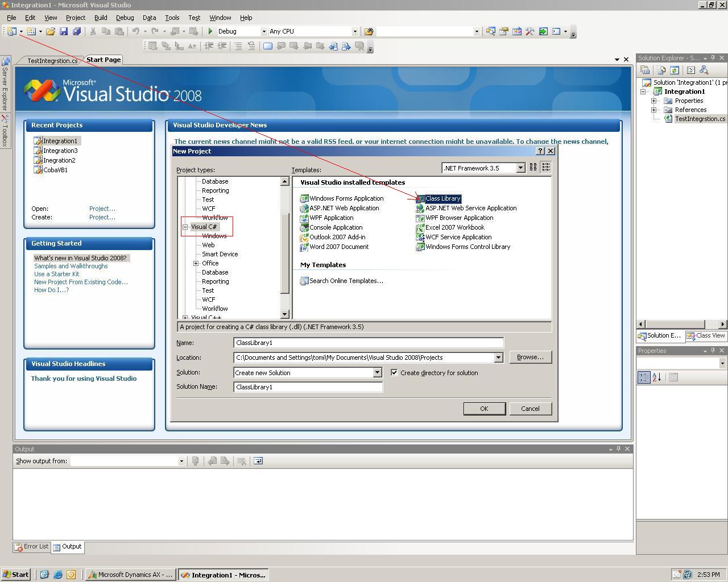Open the Tools menu
This screenshot has width=728, height=582.
click(x=172, y=18)
